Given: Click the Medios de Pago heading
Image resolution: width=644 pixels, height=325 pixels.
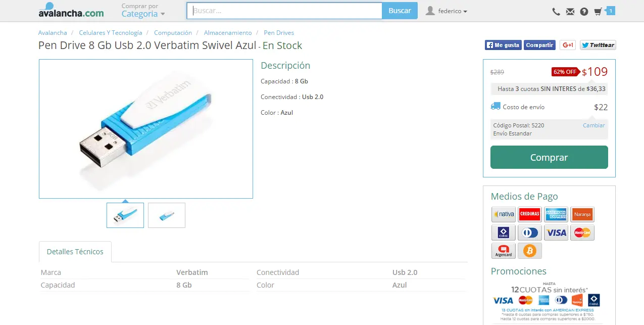Looking at the screenshot, I should pyautogui.click(x=524, y=197).
